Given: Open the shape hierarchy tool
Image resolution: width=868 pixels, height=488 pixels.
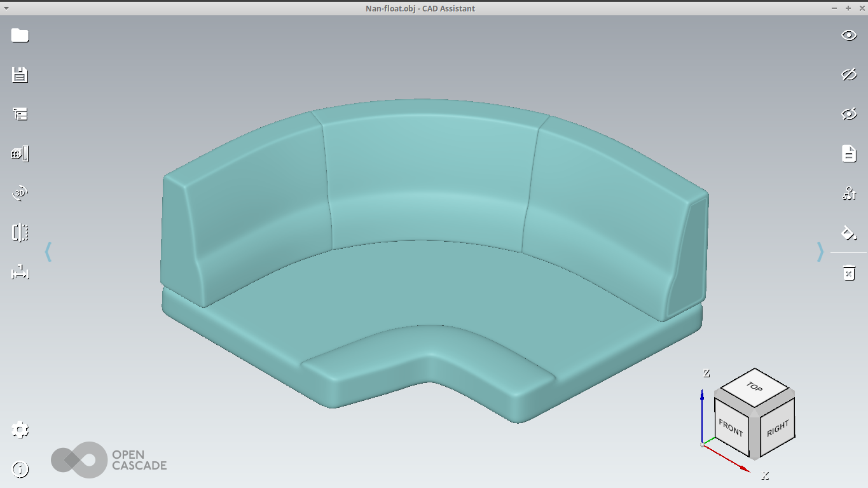Looking at the screenshot, I should pyautogui.click(x=848, y=193).
